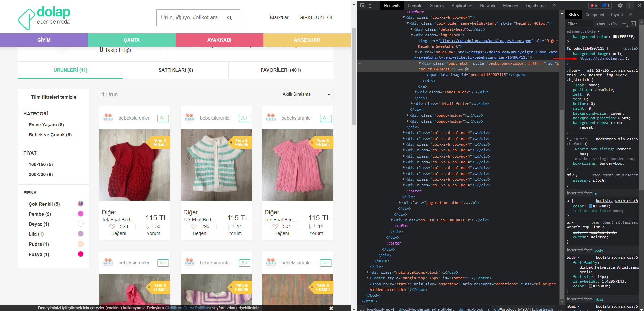The width and height of the screenshot is (644, 311).
Task: Click the ellipsis beside the bgstretch node
Action: click(x=359, y=63)
